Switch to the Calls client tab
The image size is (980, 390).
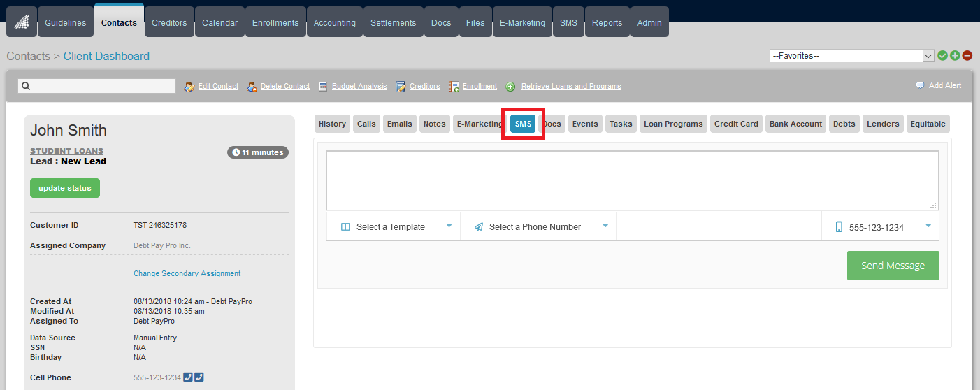(366, 124)
